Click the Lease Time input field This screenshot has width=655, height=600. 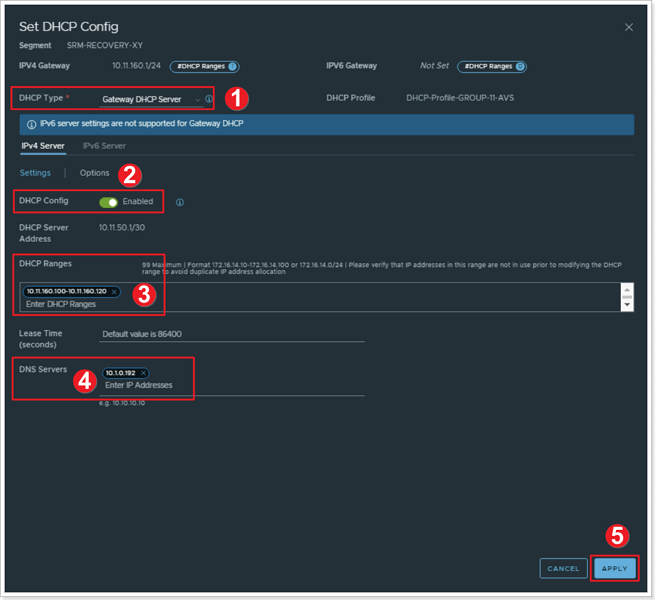click(232, 334)
